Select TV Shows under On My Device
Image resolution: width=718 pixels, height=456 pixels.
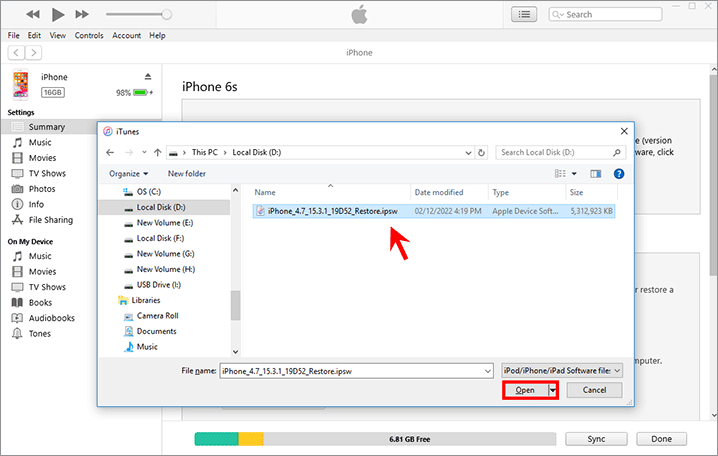coord(47,288)
